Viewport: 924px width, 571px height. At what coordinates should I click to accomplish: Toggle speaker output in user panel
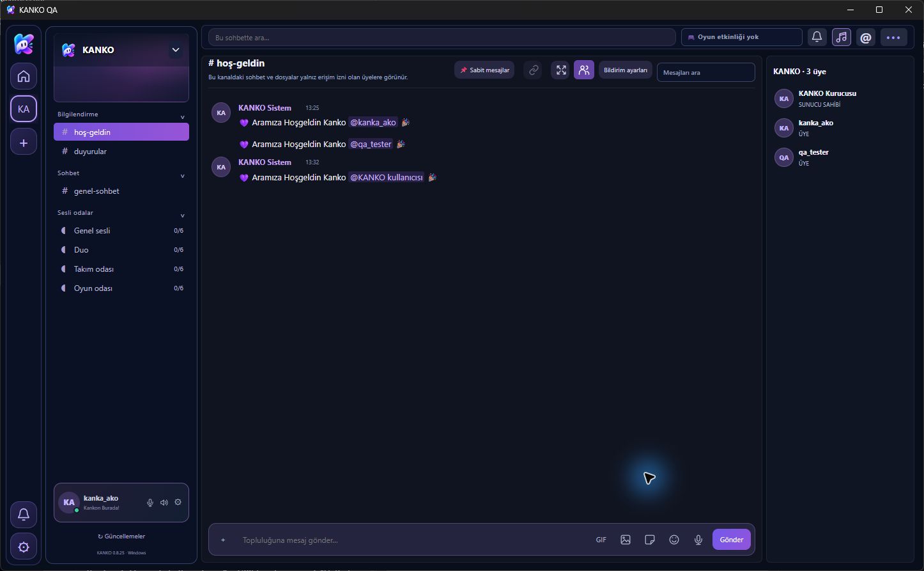tap(164, 503)
